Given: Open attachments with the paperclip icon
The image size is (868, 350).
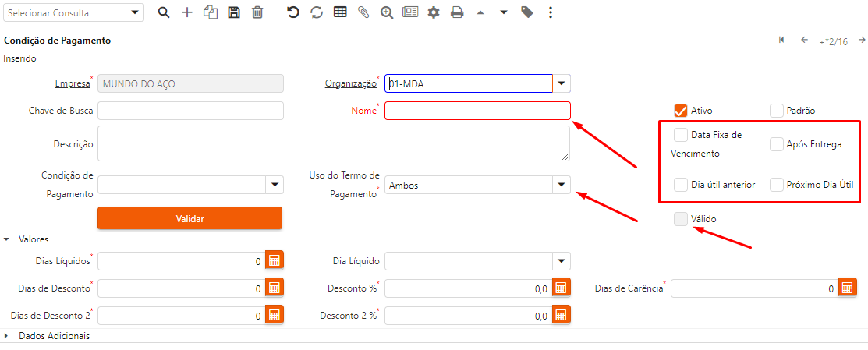Looking at the screenshot, I should pos(363,13).
